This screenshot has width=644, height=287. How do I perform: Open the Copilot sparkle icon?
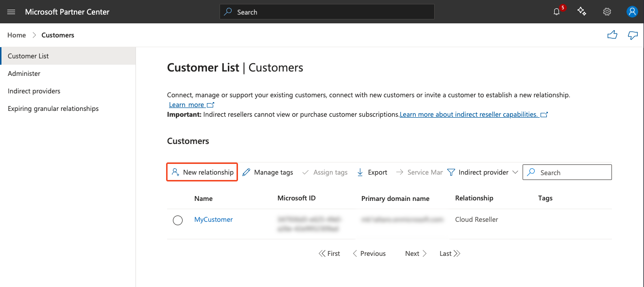pyautogui.click(x=582, y=12)
